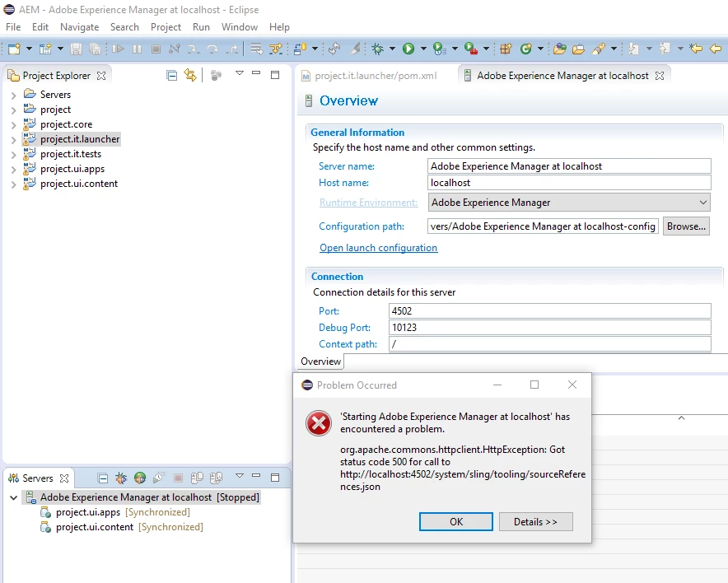This screenshot has height=583, width=728.
Task: Click the Runtime Environment link
Action: tap(368, 203)
